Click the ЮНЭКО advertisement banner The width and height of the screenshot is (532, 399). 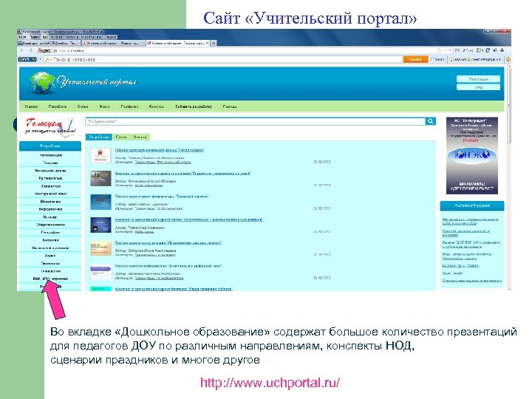(x=471, y=156)
